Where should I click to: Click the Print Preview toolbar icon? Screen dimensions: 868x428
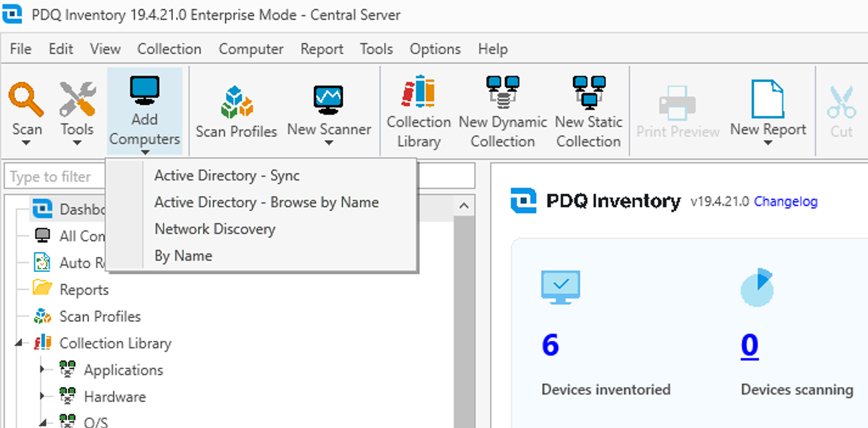tap(677, 102)
